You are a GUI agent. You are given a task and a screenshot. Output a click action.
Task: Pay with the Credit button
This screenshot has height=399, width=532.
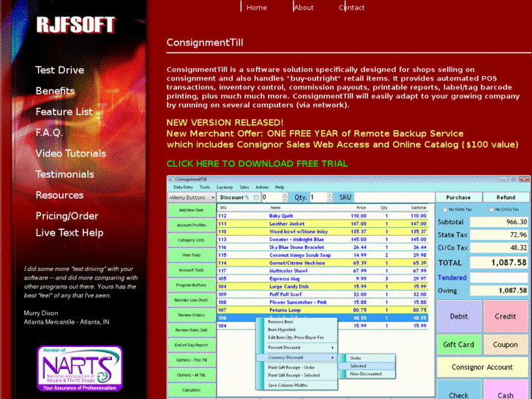pos(505,316)
